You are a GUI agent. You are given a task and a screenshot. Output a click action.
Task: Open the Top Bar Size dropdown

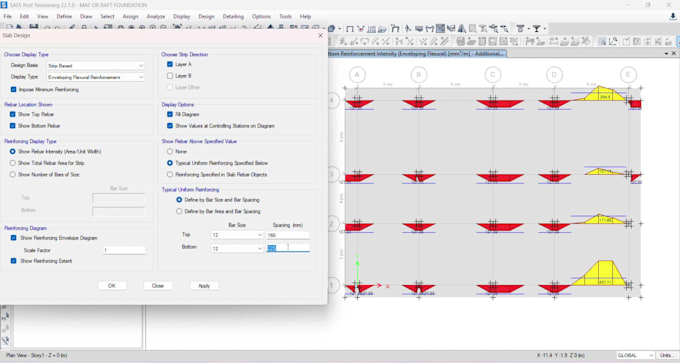point(237,235)
